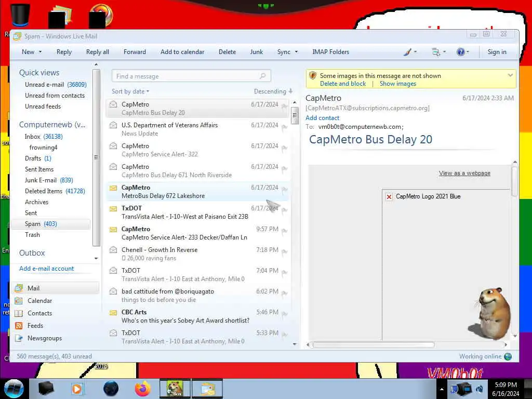Forward the selected message
Image resolution: width=532 pixels, height=399 pixels.
click(x=135, y=52)
